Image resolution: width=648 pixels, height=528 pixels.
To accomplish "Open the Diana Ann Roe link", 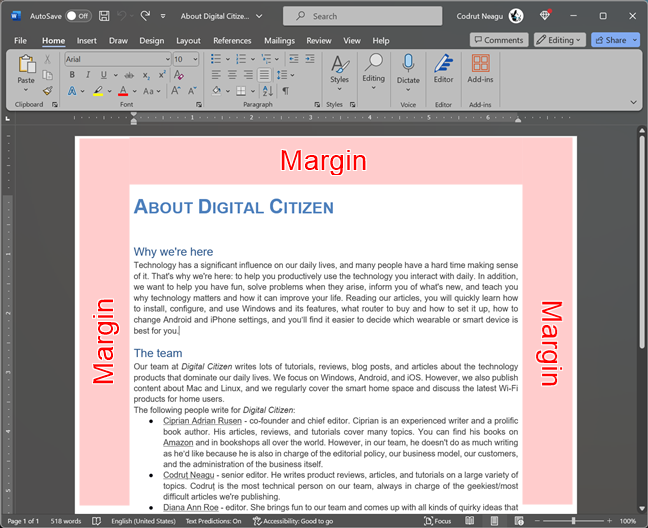I will (x=191, y=507).
